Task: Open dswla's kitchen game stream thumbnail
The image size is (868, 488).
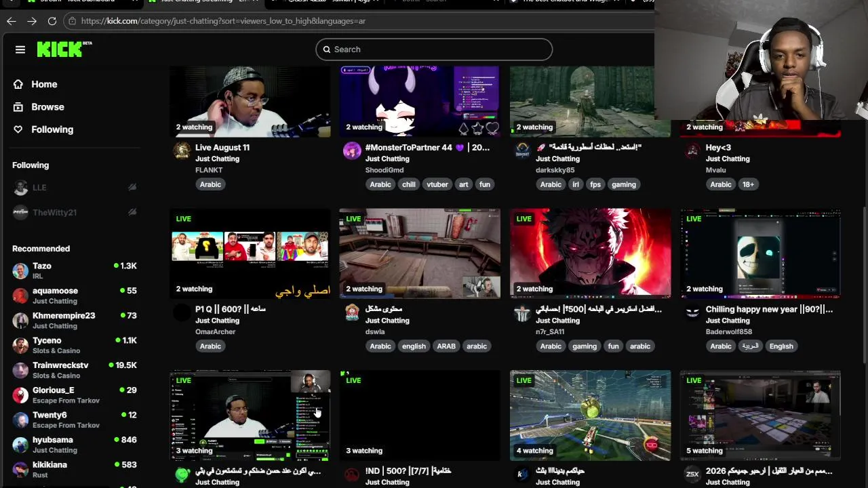Action: point(420,253)
